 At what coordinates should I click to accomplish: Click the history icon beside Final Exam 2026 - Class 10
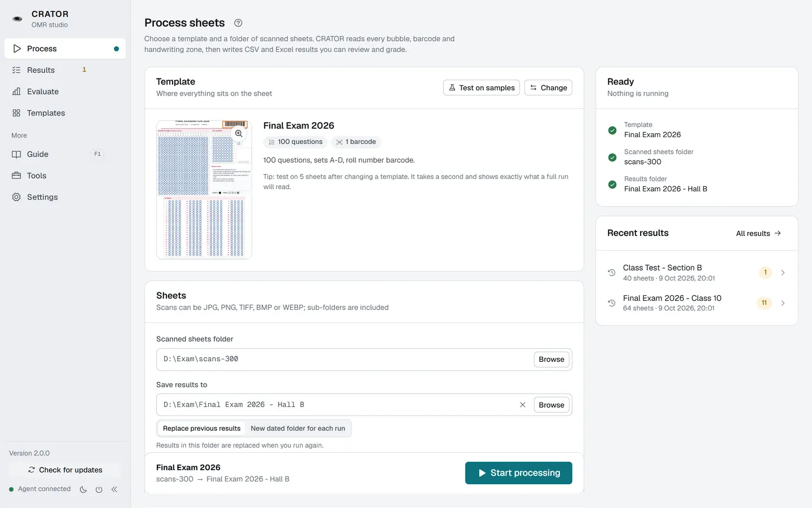[x=611, y=303]
